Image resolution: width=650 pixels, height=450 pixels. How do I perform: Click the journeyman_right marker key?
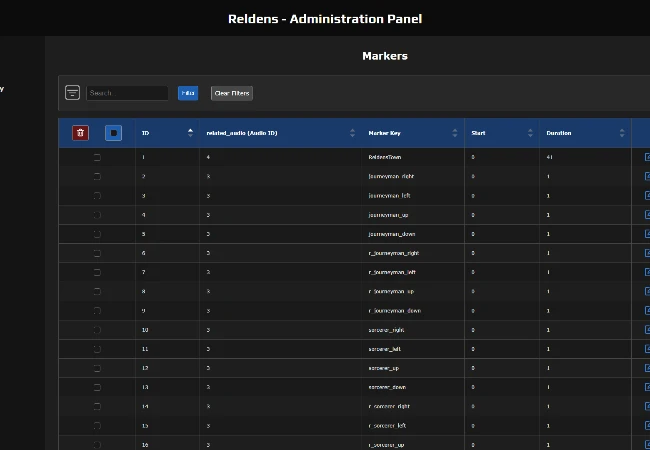point(391,177)
